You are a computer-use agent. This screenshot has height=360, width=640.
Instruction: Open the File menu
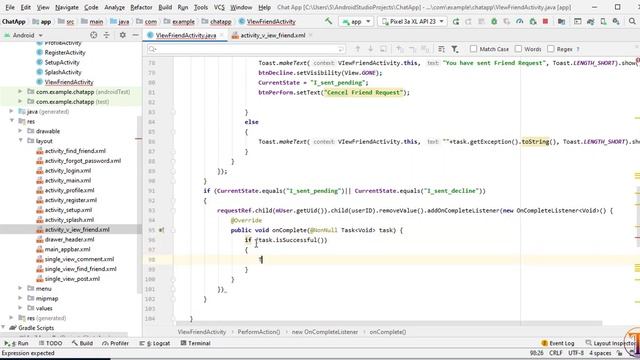[x=10, y=7]
